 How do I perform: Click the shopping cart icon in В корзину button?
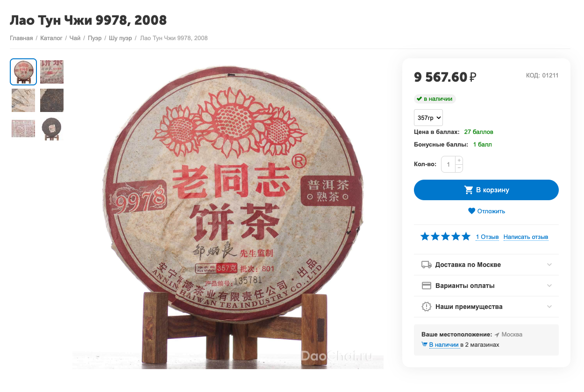click(x=469, y=190)
